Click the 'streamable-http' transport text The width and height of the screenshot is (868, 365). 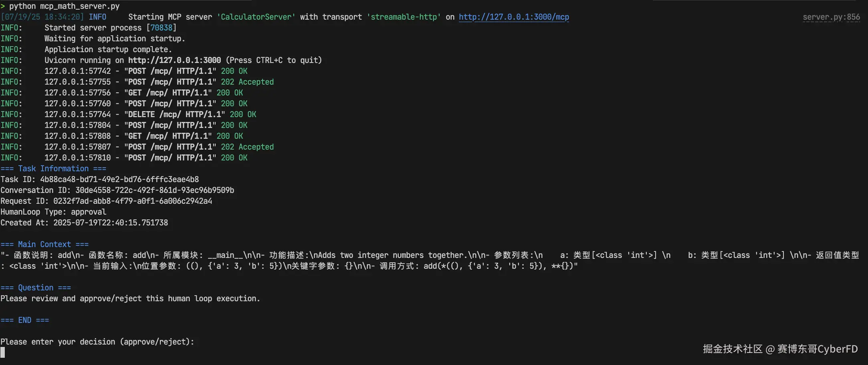click(404, 17)
